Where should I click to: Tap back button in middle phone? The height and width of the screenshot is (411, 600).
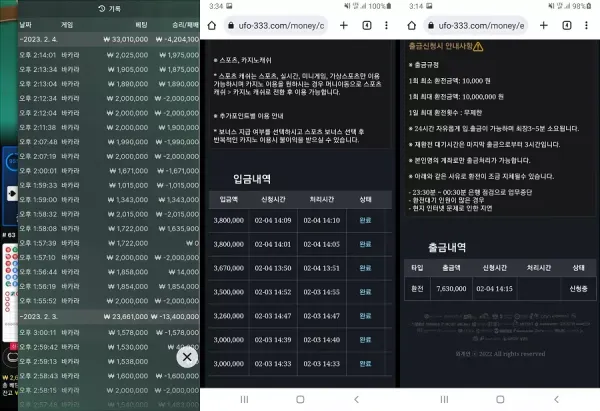(x=357, y=400)
